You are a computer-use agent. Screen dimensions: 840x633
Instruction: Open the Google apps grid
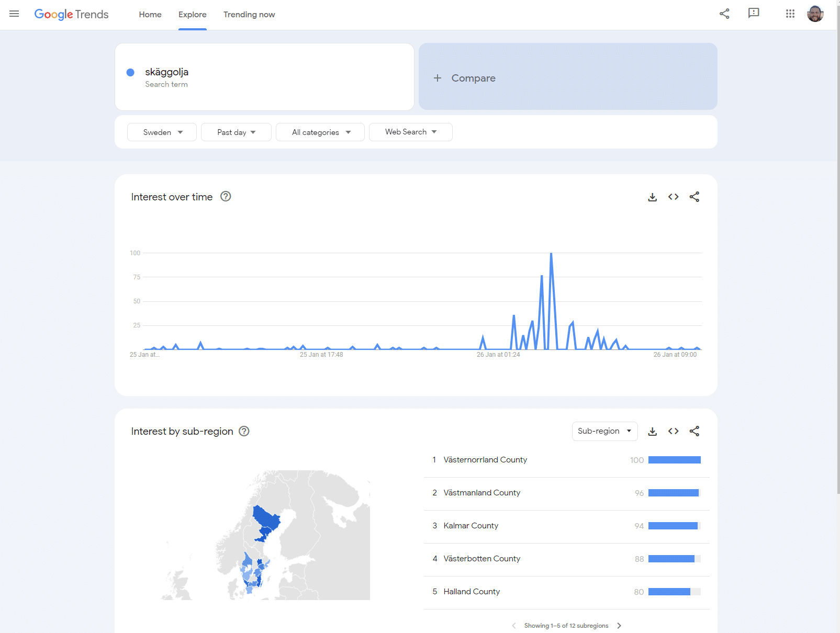(x=790, y=14)
